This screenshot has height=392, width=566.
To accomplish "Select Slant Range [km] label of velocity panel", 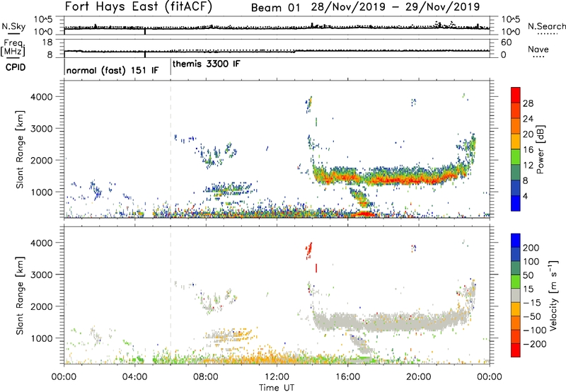I will click(x=20, y=295).
